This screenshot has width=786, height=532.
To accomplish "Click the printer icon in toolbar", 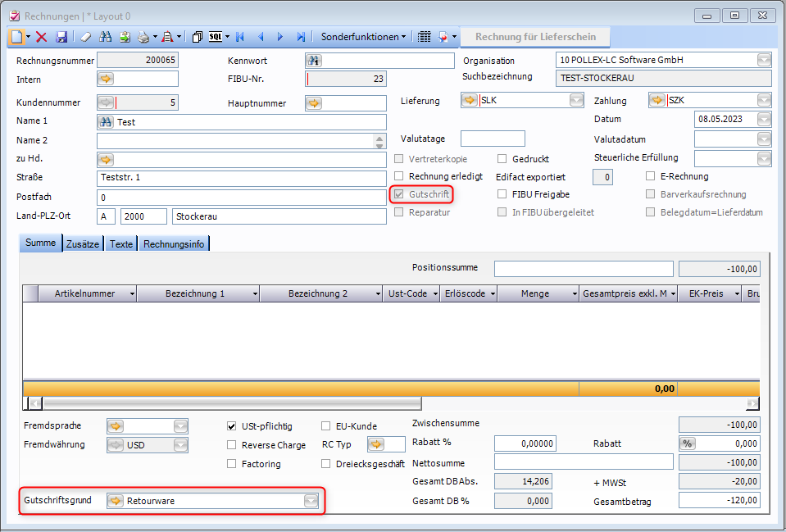I will point(143,37).
